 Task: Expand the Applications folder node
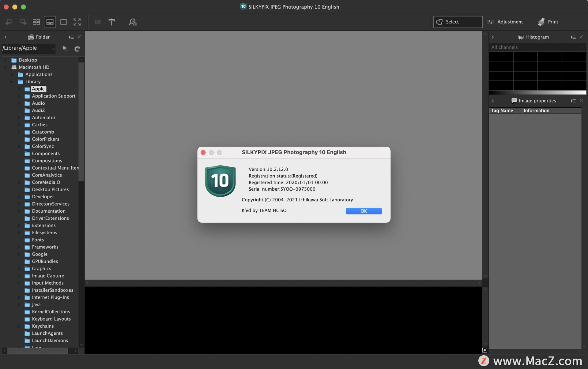(x=12, y=74)
